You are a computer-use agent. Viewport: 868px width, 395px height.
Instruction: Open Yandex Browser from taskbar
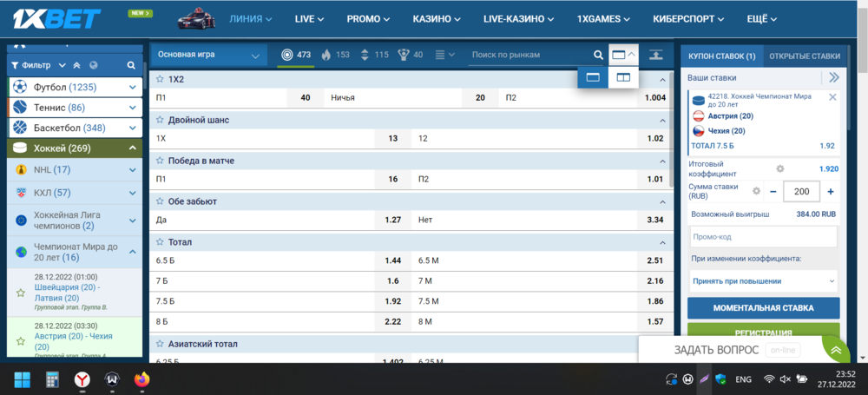(82, 379)
